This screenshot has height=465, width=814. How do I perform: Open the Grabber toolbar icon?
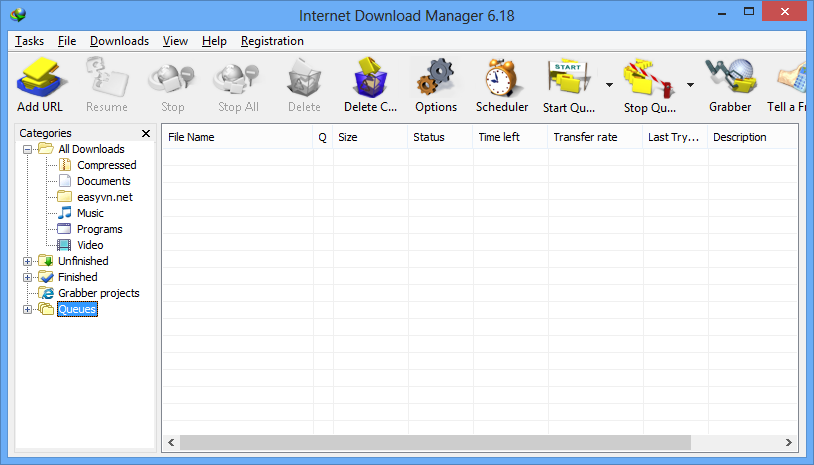(x=731, y=78)
